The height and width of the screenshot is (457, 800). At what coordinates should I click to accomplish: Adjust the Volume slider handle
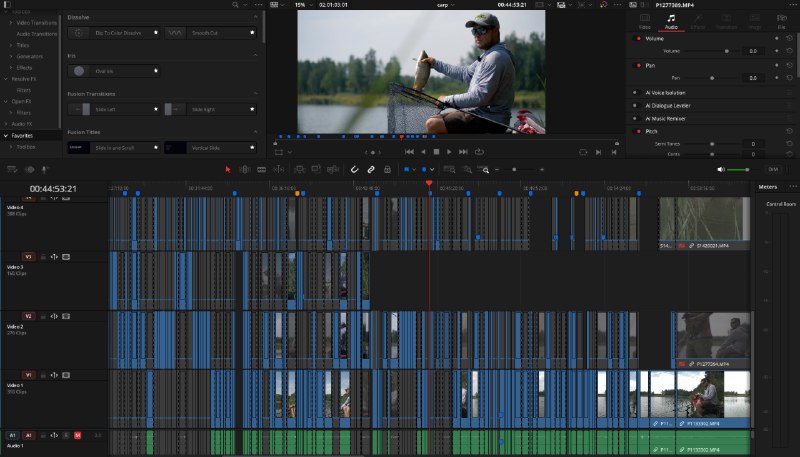click(727, 51)
